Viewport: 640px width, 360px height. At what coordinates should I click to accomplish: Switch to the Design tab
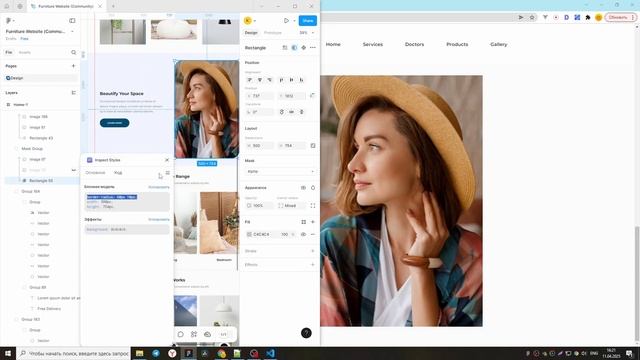251,33
